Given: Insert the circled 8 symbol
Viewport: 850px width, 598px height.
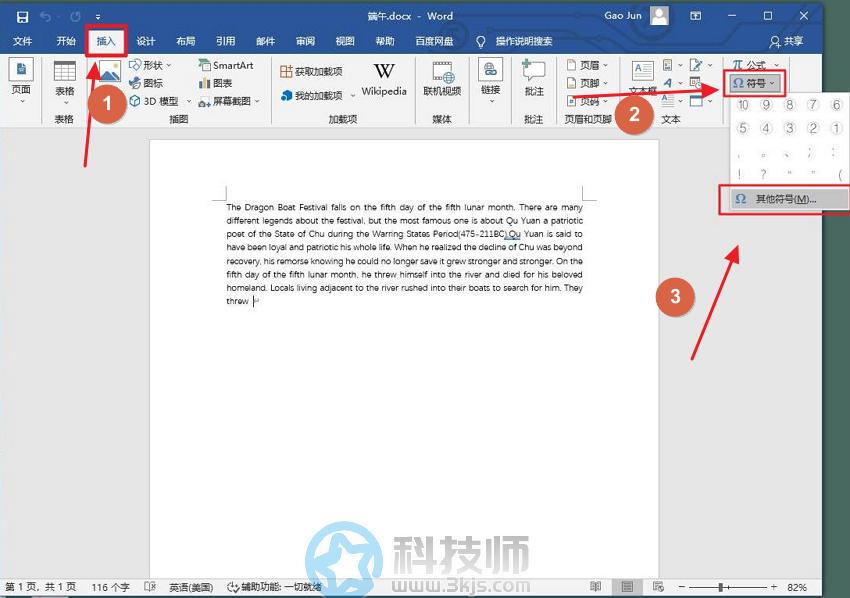Looking at the screenshot, I should (x=790, y=105).
